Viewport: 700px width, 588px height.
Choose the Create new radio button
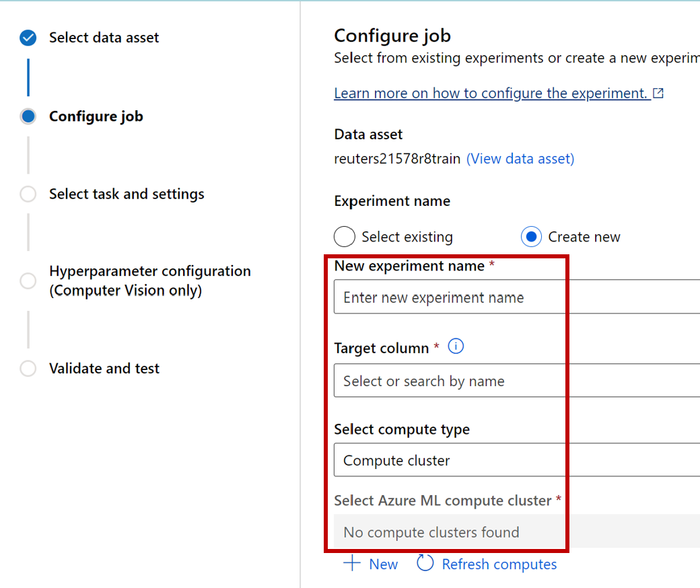[531, 236]
